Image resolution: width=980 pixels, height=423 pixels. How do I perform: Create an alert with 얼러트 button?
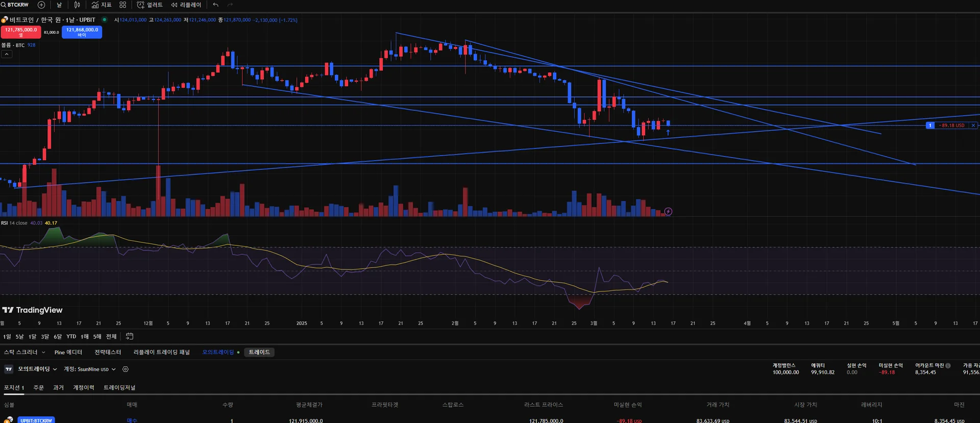(x=150, y=5)
